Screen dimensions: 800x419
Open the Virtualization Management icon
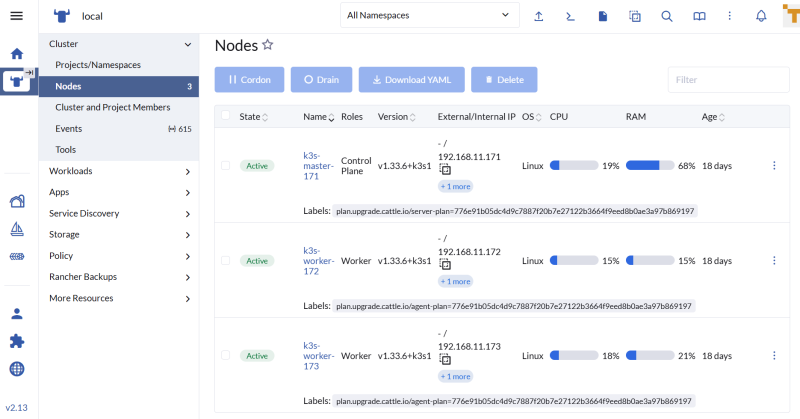17,256
